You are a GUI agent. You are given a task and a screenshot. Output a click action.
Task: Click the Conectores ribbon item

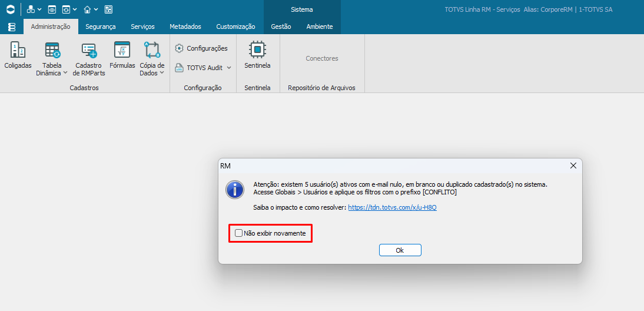322,58
